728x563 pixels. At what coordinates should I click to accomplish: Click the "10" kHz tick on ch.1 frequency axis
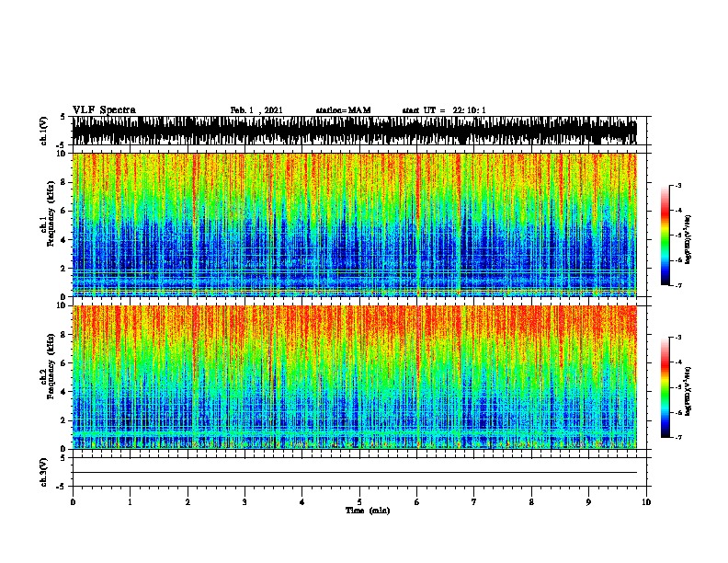click(x=62, y=154)
